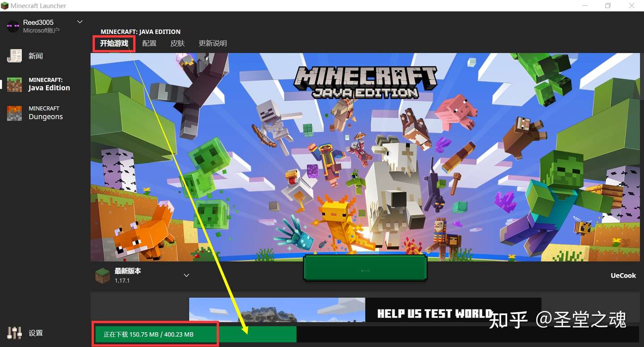Click the green play button while loading
Image resolution: width=644 pixels, height=347 pixels.
(365, 268)
